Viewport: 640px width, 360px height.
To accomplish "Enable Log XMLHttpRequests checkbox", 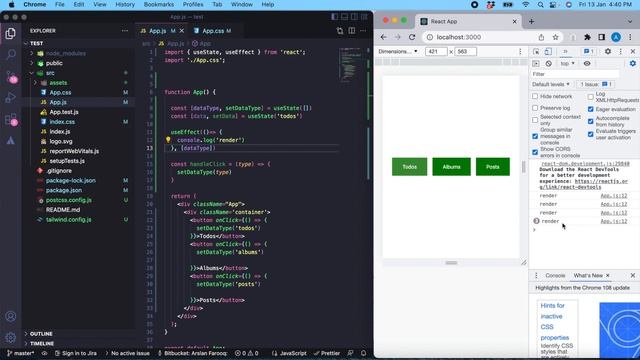I will click(x=591, y=97).
